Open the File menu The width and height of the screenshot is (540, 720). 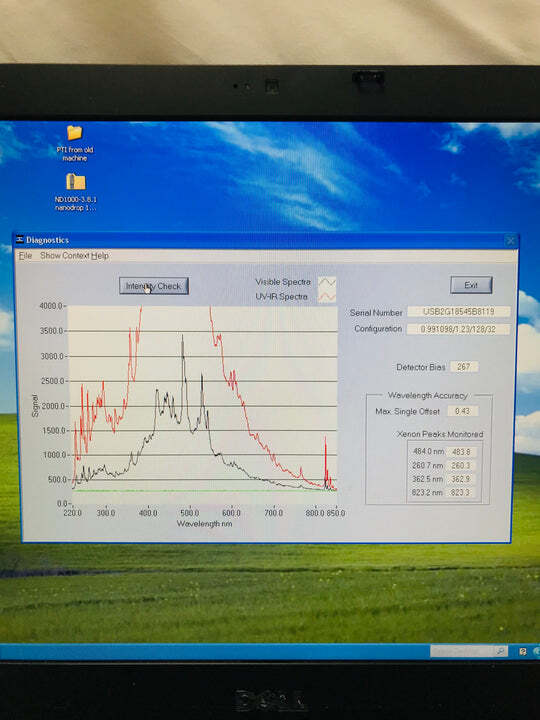point(25,256)
